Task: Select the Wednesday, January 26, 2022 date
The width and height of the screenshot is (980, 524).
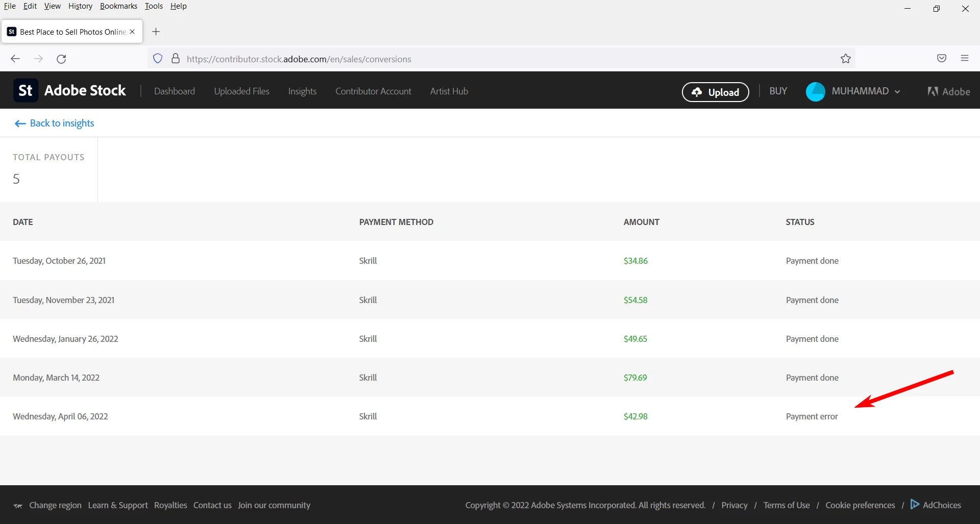Action: tap(65, 339)
